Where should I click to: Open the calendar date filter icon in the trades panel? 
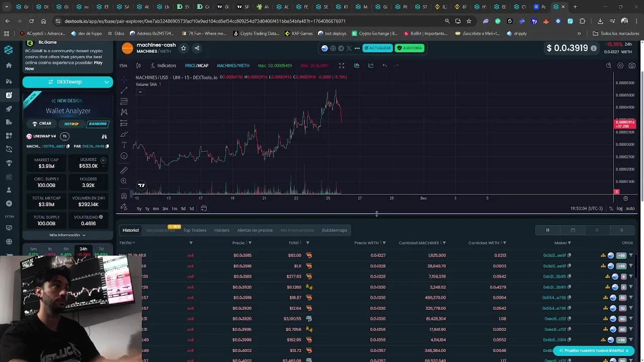(x=573, y=230)
